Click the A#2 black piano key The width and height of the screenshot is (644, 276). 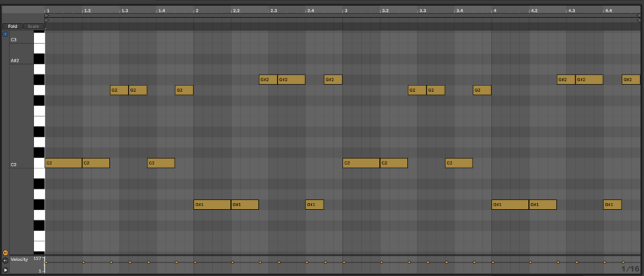[39, 59]
